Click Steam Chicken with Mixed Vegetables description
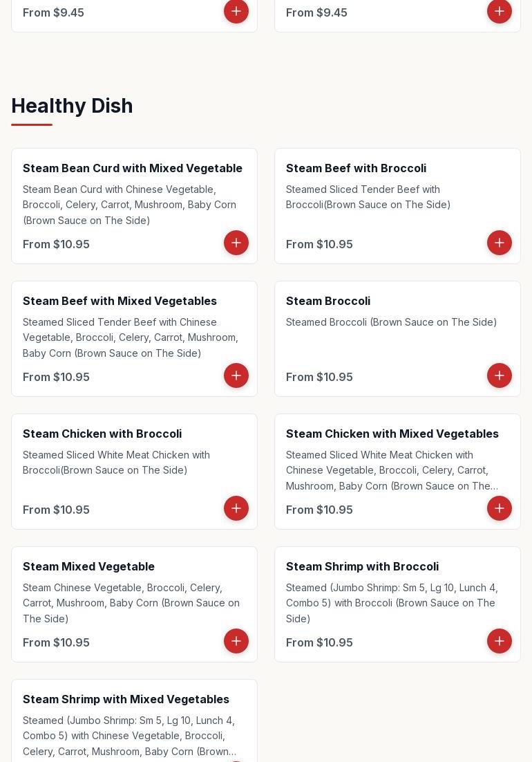The image size is (532, 762). (x=392, y=470)
